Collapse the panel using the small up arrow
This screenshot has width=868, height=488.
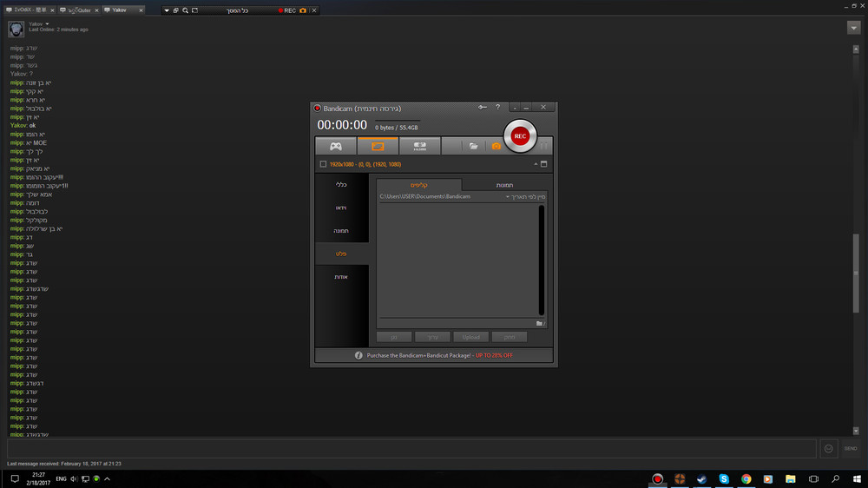[535, 164]
